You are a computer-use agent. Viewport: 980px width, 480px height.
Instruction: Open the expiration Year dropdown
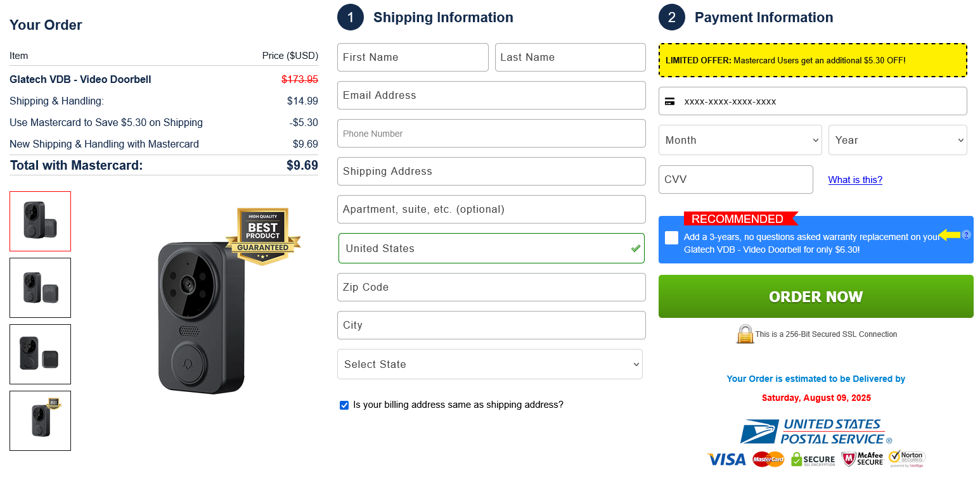898,140
